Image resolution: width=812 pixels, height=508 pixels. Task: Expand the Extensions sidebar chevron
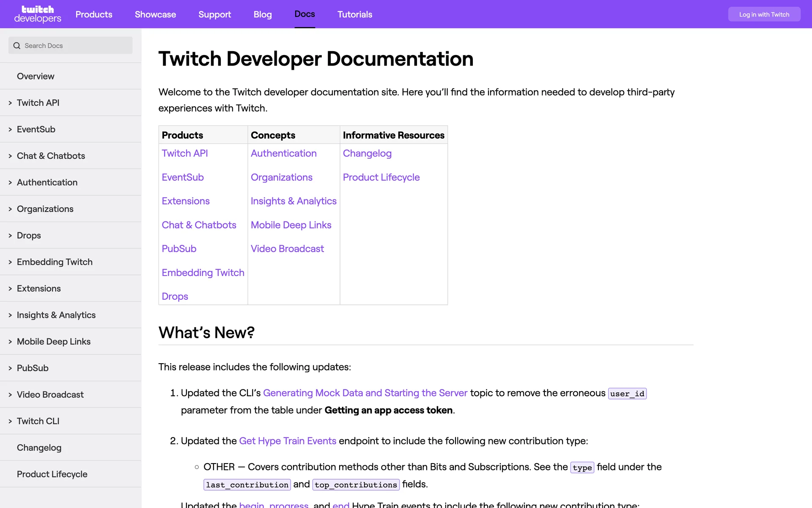10,289
